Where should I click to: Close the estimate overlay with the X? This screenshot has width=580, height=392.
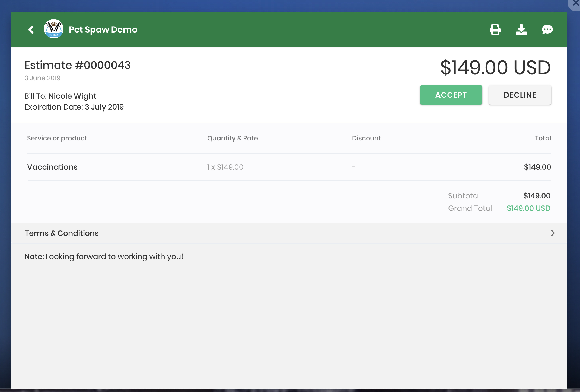575,3
